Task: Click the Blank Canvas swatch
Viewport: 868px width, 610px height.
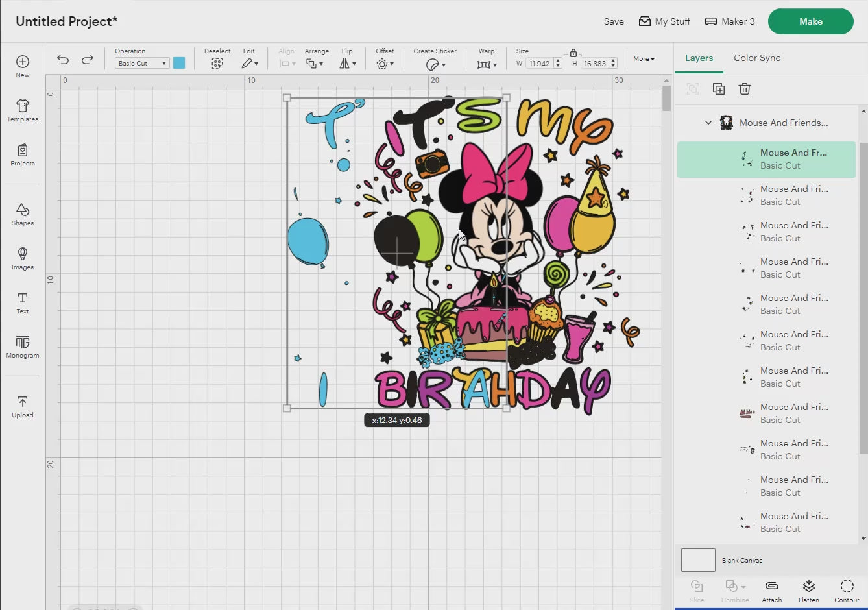Action: tap(698, 560)
